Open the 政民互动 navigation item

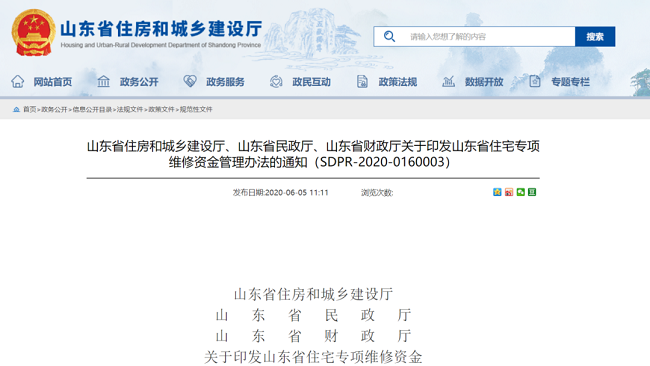click(311, 82)
